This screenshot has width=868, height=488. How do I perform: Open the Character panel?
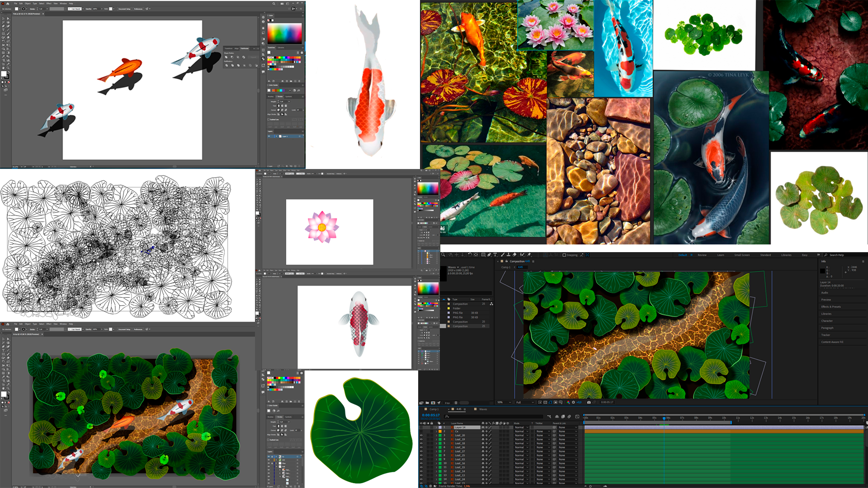[x=827, y=321]
